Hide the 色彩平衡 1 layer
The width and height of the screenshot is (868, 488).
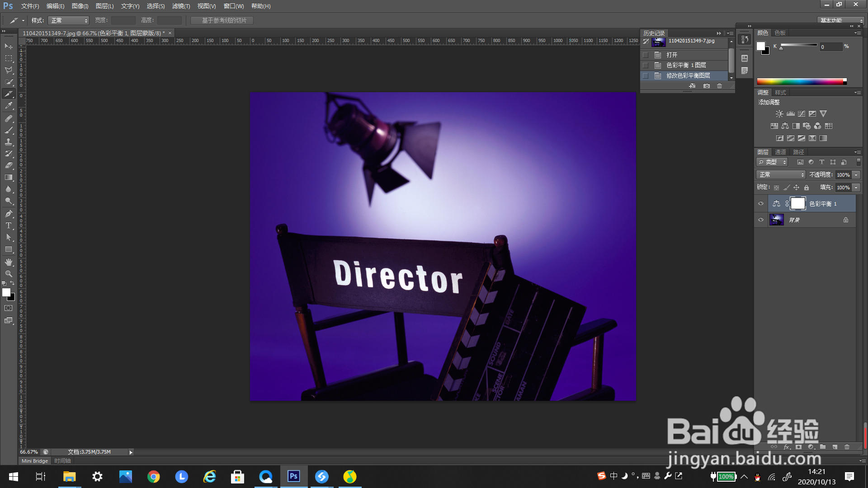pos(761,204)
